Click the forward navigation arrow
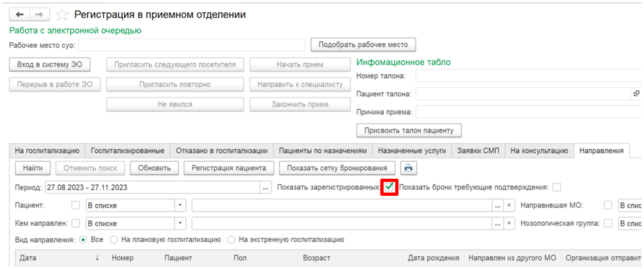The width and height of the screenshot is (644, 269). (x=38, y=14)
